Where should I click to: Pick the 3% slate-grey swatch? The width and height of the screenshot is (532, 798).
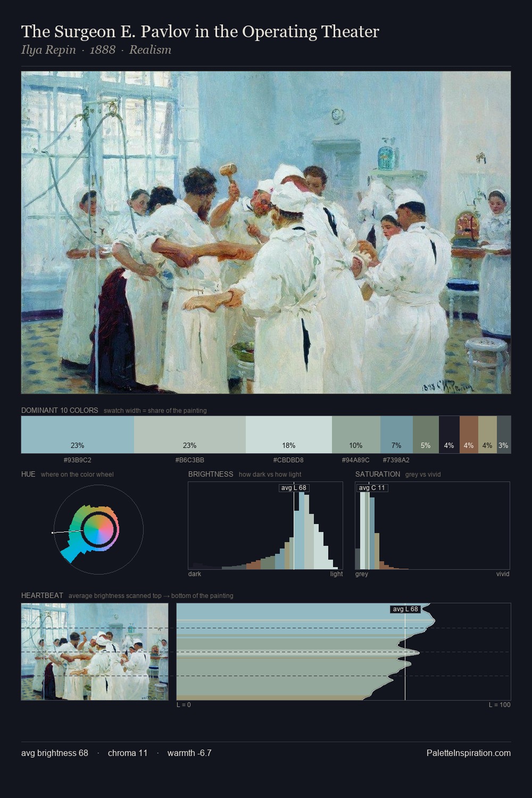pyautogui.click(x=503, y=435)
